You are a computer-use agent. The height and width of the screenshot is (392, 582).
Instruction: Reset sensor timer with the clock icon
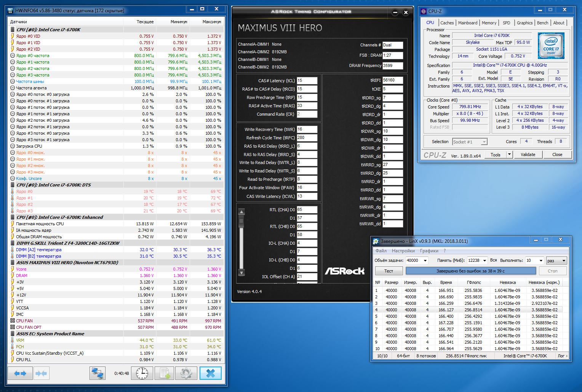pos(142,373)
